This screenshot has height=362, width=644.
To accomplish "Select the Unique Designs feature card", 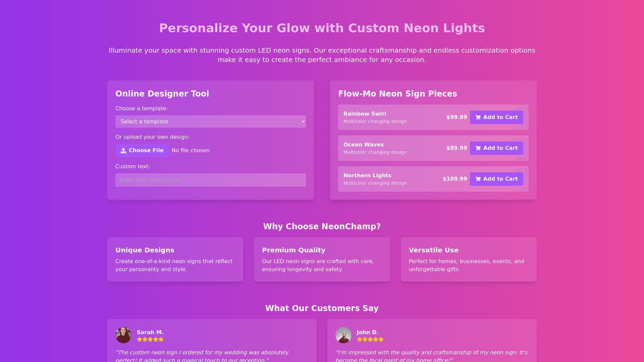I will coord(175,259).
